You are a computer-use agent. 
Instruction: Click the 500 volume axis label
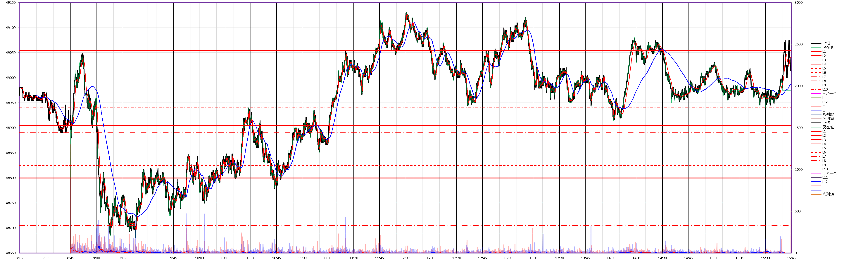(798, 211)
